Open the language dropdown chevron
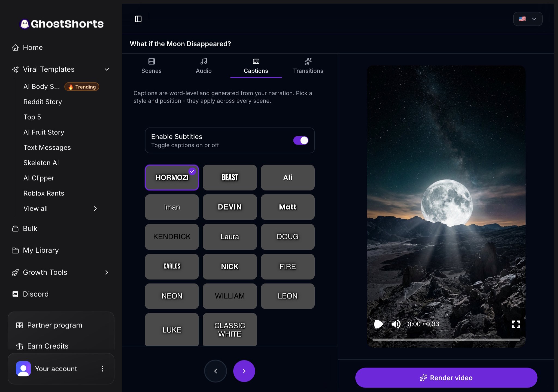The height and width of the screenshot is (392, 558). click(534, 19)
